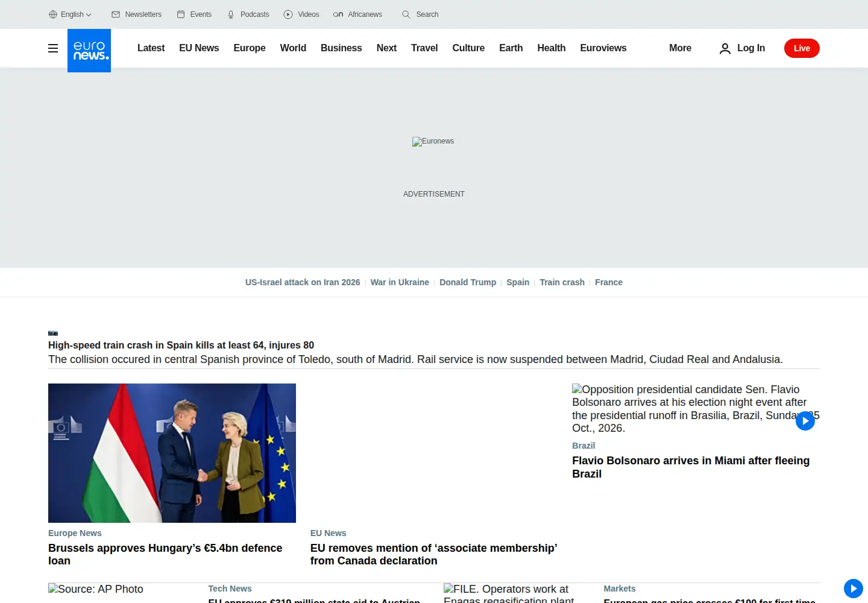Open the Train crash topic link
868x603 pixels.
click(562, 282)
